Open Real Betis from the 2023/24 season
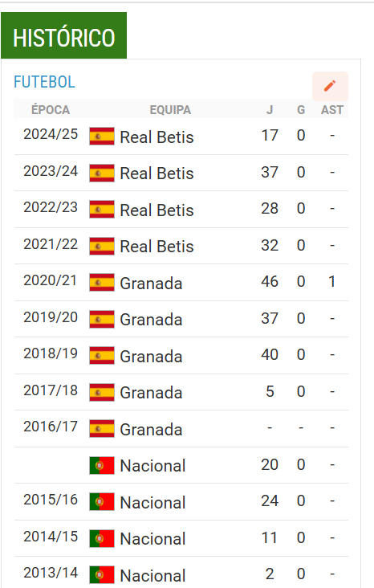Image resolution: width=374 pixels, height=588 pixels. [x=157, y=174]
